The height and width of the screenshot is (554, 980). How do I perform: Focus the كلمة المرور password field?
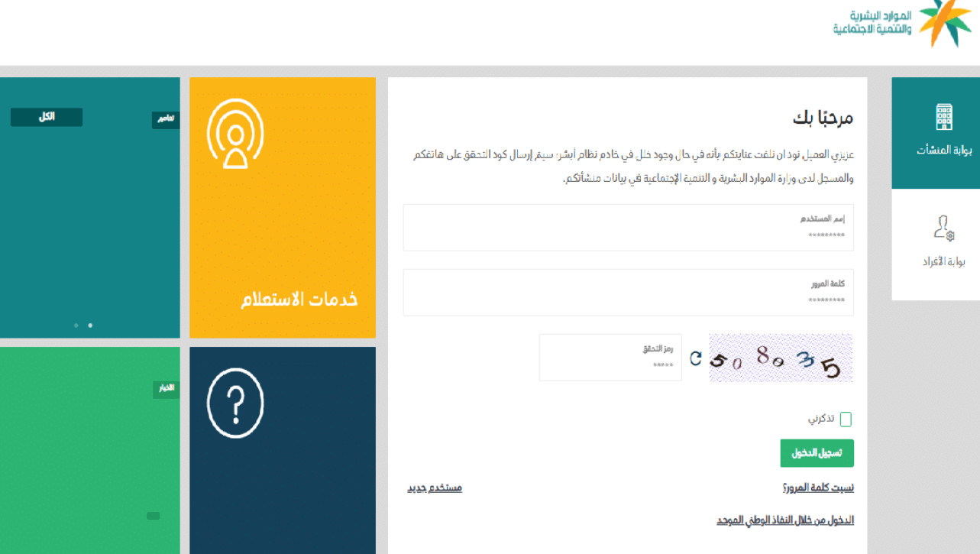click(x=628, y=293)
